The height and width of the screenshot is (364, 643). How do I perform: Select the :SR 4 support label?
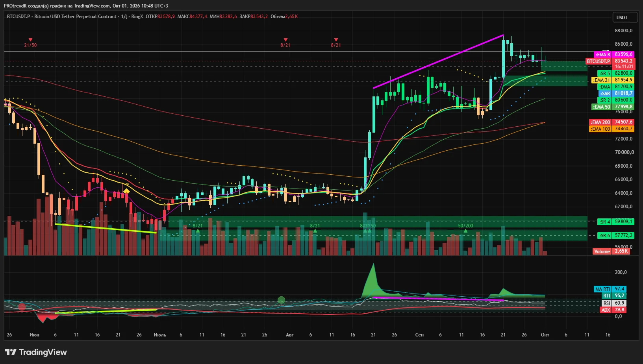pyautogui.click(x=616, y=222)
